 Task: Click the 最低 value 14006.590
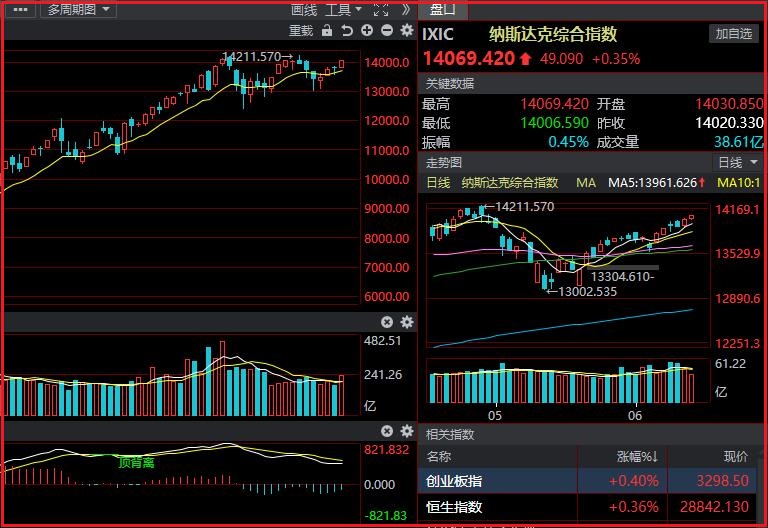pyautogui.click(x=554, y=122)
